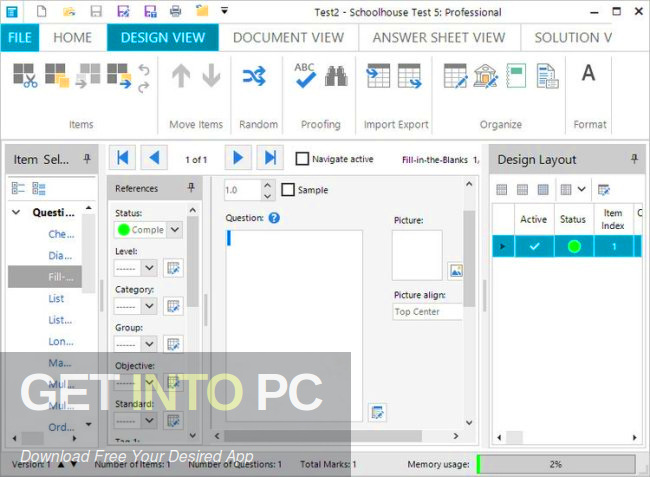Image resolution: width=650 pixels, height=477 pixels.
Task: Click the edit Group list icon
Action: pos(173,344)
